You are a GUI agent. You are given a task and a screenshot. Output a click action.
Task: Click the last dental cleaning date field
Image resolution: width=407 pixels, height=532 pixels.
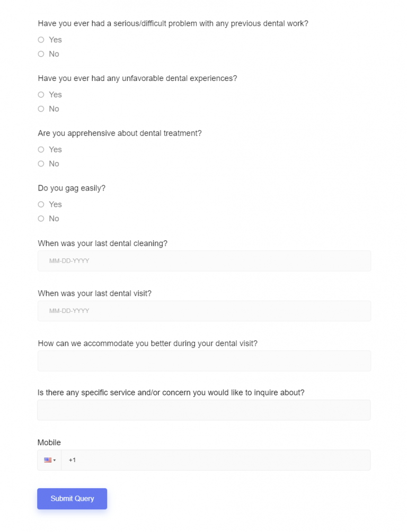coord(204,261)
